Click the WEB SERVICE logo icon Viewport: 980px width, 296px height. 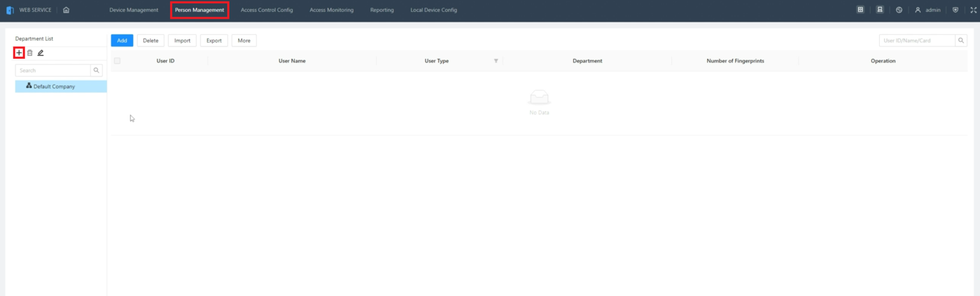10,10
